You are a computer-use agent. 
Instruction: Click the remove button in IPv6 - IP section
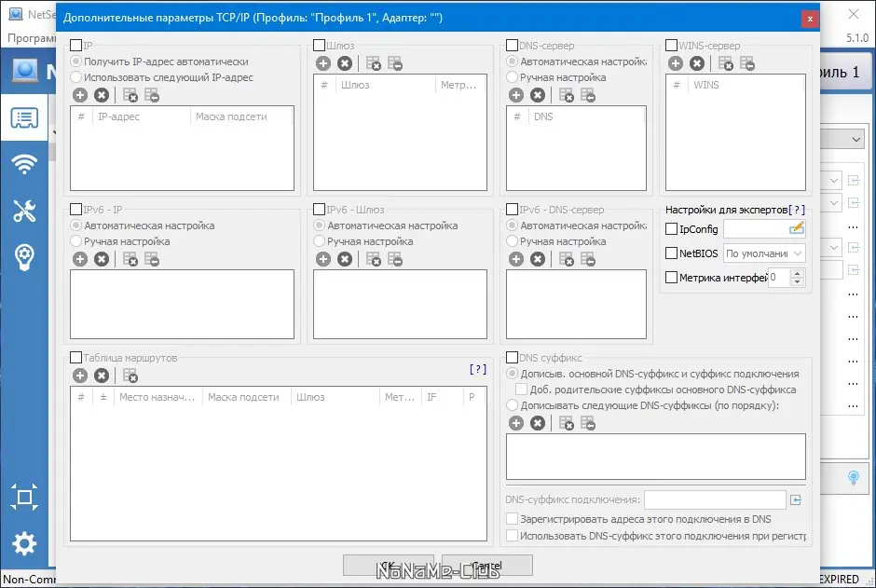coord(102,259)
